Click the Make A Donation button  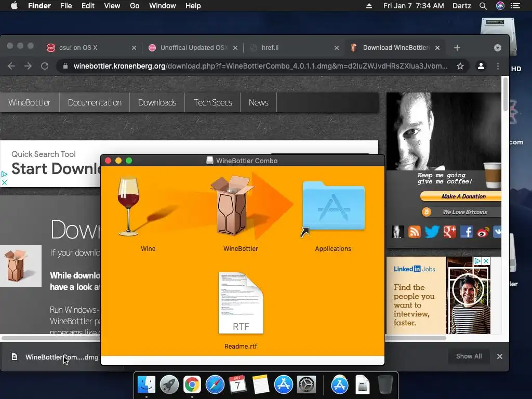point(461,196)
